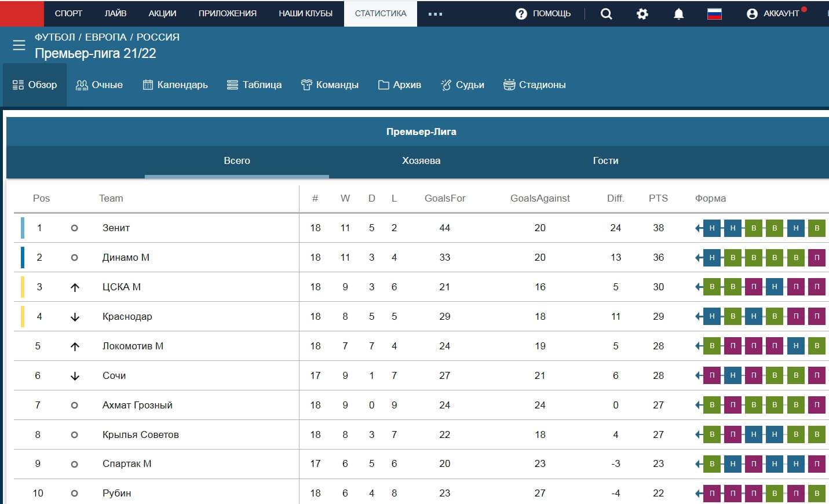The width and height of the screenshot is (829, 504).
Task: Open team Зенит
Action: click(x=116, y=228)
